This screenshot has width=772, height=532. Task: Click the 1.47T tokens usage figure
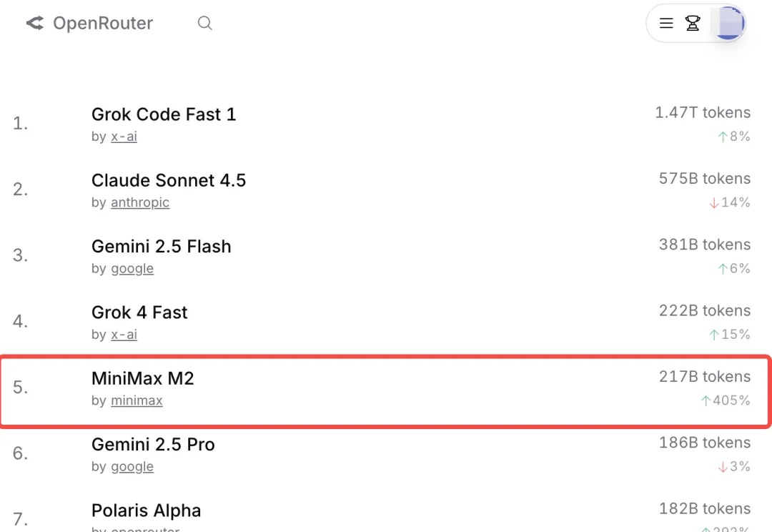[x=703, y=113]
